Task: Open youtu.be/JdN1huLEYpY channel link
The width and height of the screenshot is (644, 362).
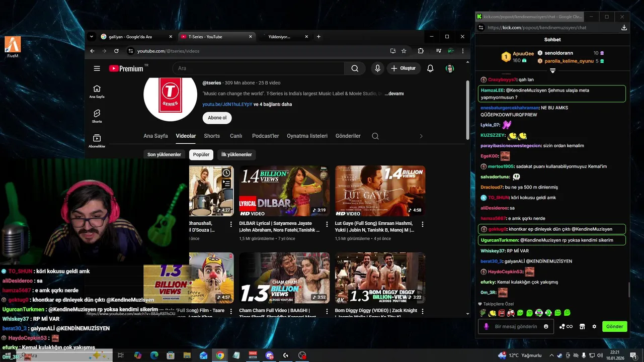Action: [227, 104]
